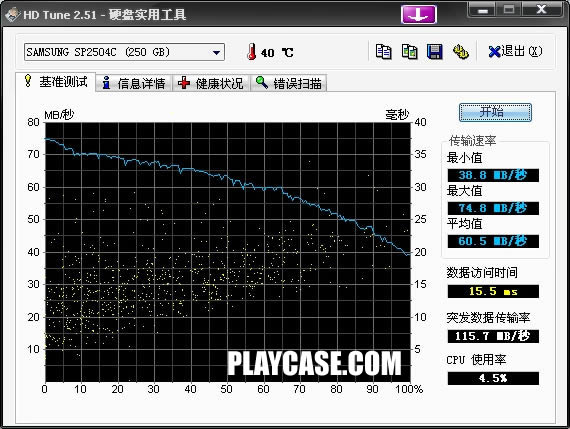Click the 退出(X) exit button

(515, 52)
